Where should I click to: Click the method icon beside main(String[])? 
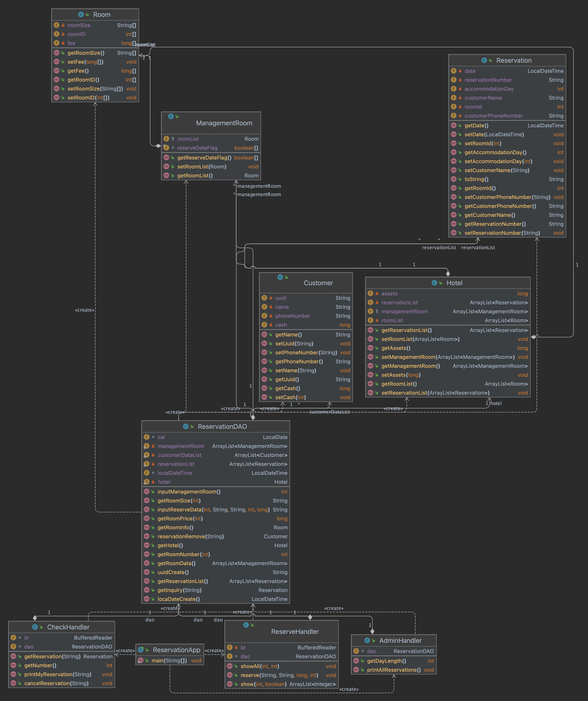click(x=141, y=661)
